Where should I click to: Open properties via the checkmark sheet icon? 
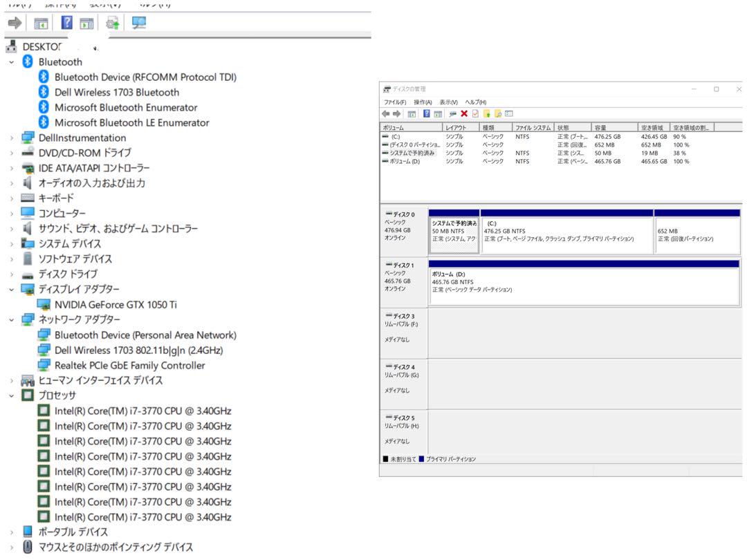475,114
